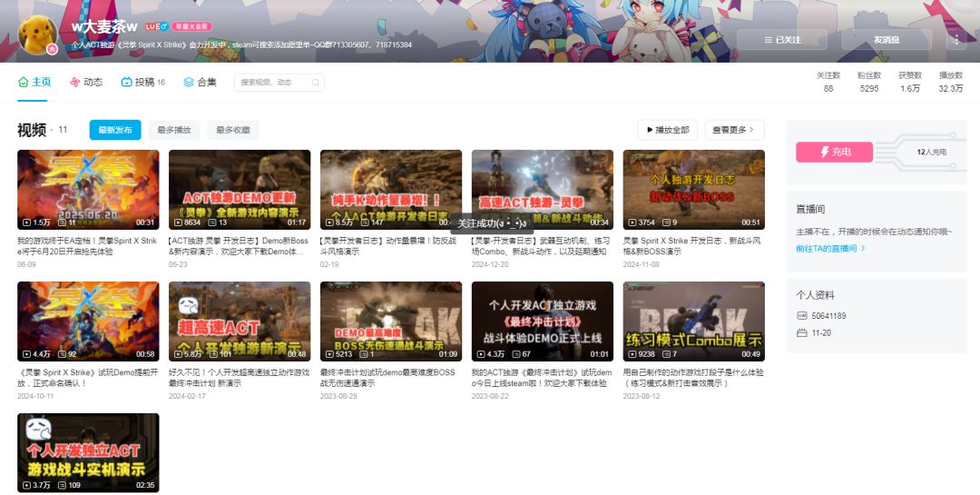Click the 搜索视频、动态 search field

[x=272, y=82]
